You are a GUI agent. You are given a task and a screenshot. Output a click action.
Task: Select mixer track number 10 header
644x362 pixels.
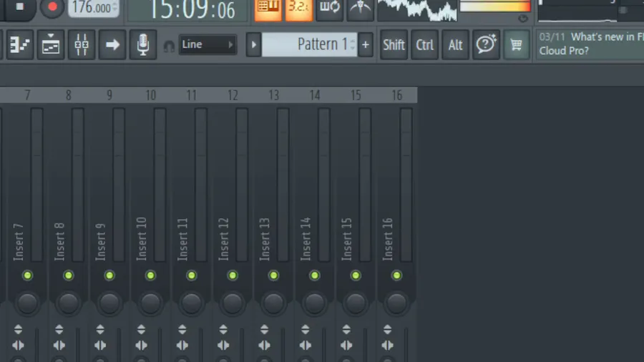click(151, 95)
